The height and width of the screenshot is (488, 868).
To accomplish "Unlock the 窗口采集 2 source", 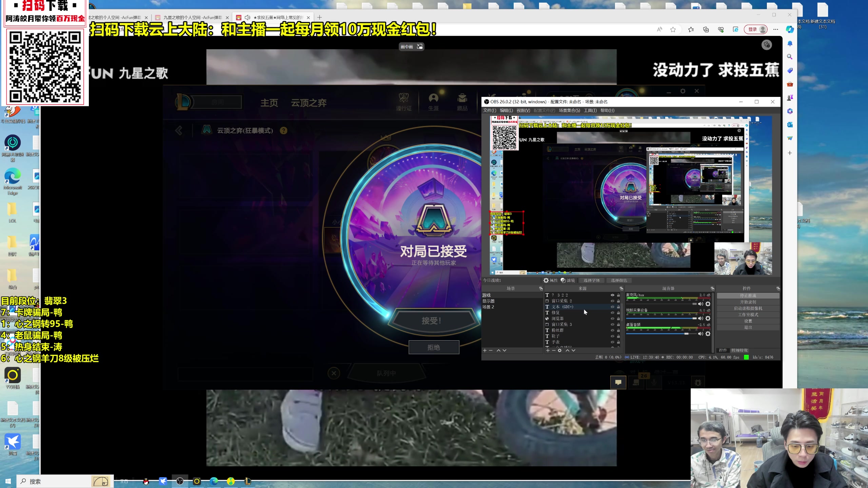I will tap(618, 301).
